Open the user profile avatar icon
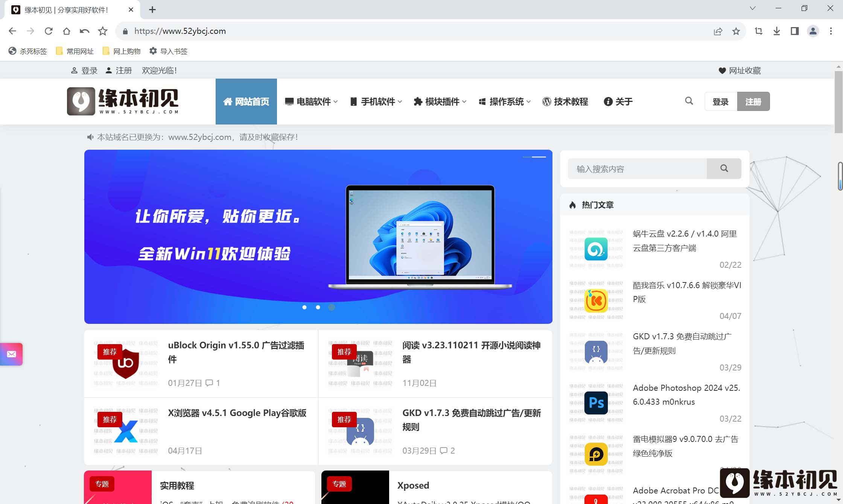843x504 pixels. point(813,31)
